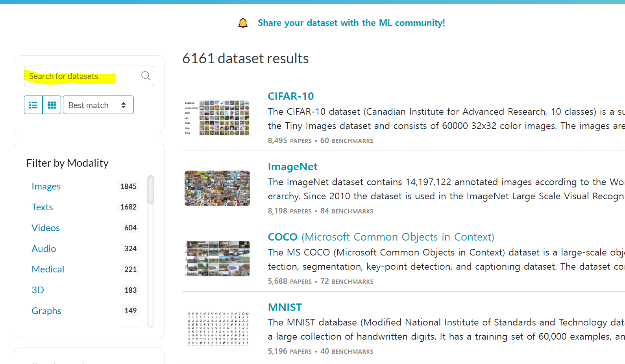The height and width of the screenshot is (364, 625).
Task: Filter by Medical modality
Action: point(48,269)
